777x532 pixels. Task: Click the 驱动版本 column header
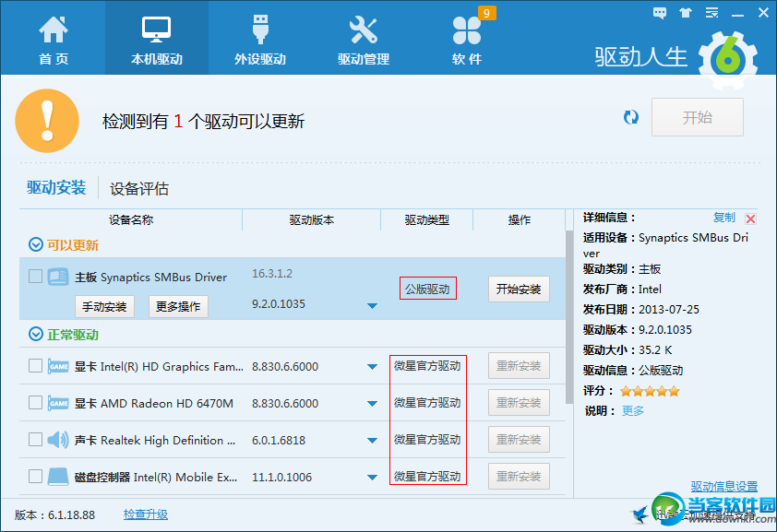312,219
